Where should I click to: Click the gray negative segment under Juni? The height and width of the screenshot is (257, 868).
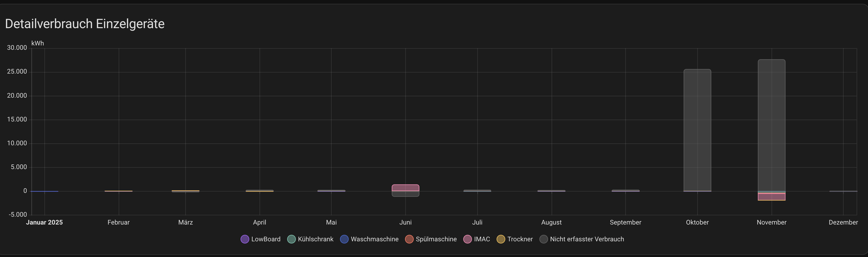405,194
